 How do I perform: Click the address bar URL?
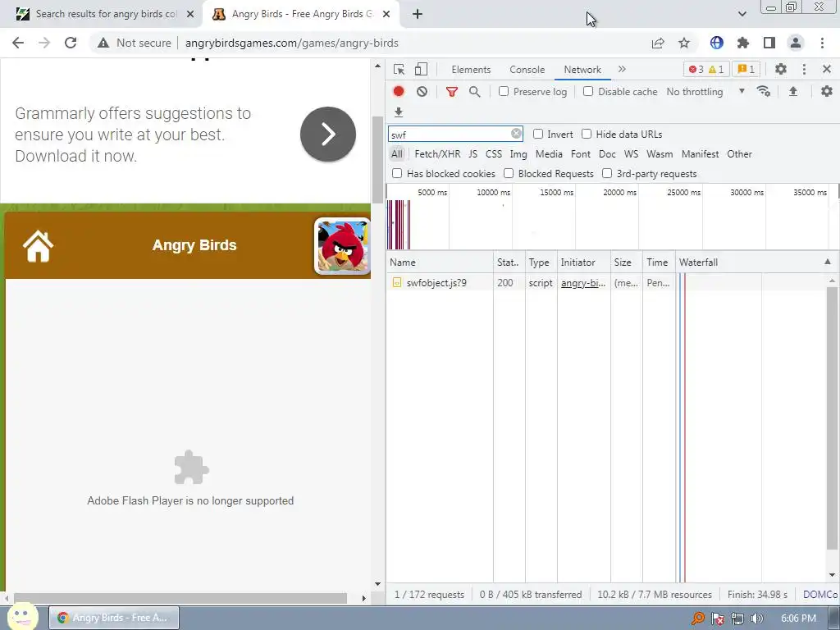[292, 43]
